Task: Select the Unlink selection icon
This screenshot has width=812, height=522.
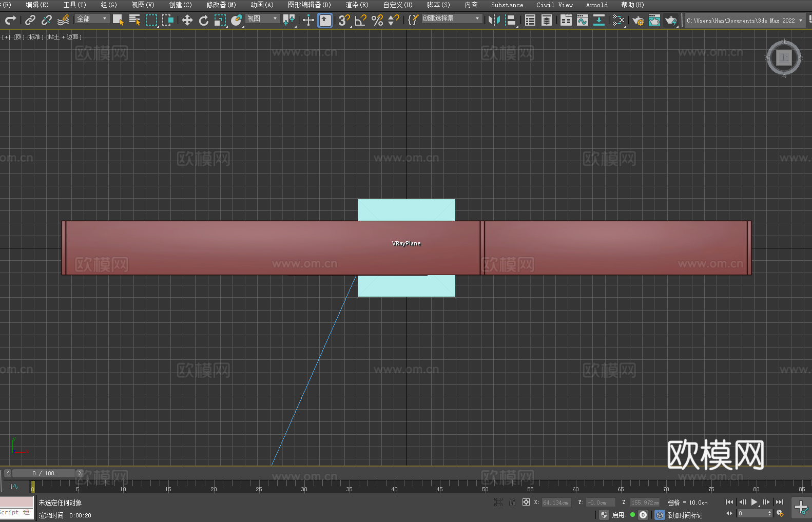Action: click(47, 20)
